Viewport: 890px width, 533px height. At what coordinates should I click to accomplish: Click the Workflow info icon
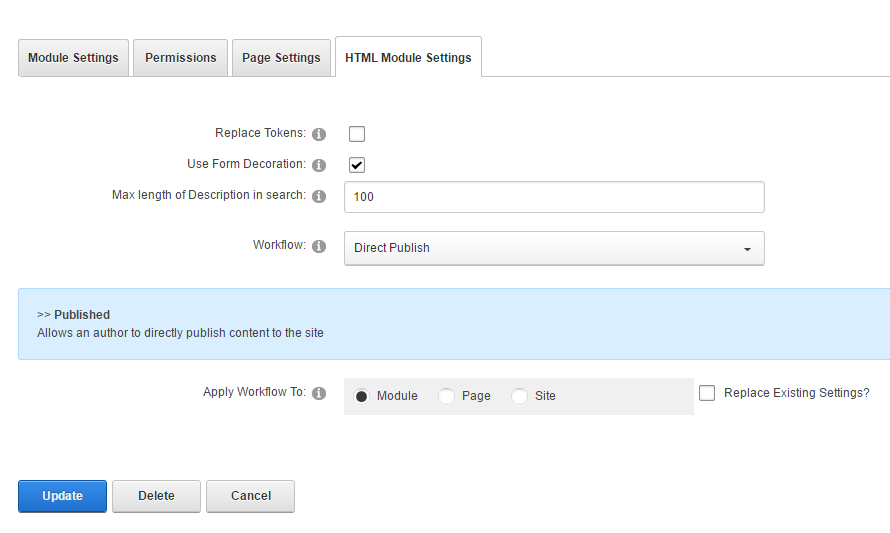(x=319, y=246)
